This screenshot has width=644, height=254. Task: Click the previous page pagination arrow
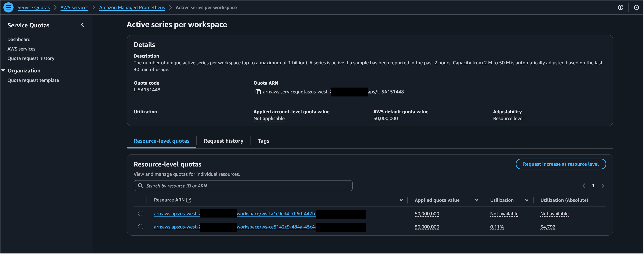click(x=584, y=185)
